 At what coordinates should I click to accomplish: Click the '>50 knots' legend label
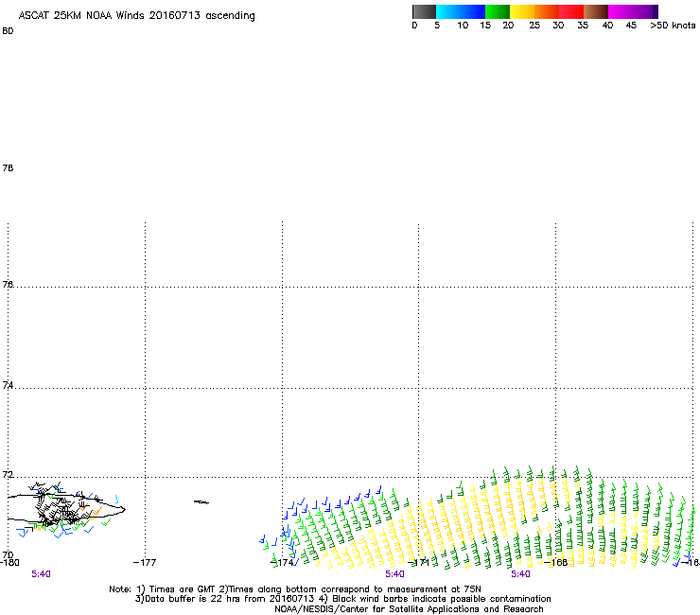click(673, 26)
